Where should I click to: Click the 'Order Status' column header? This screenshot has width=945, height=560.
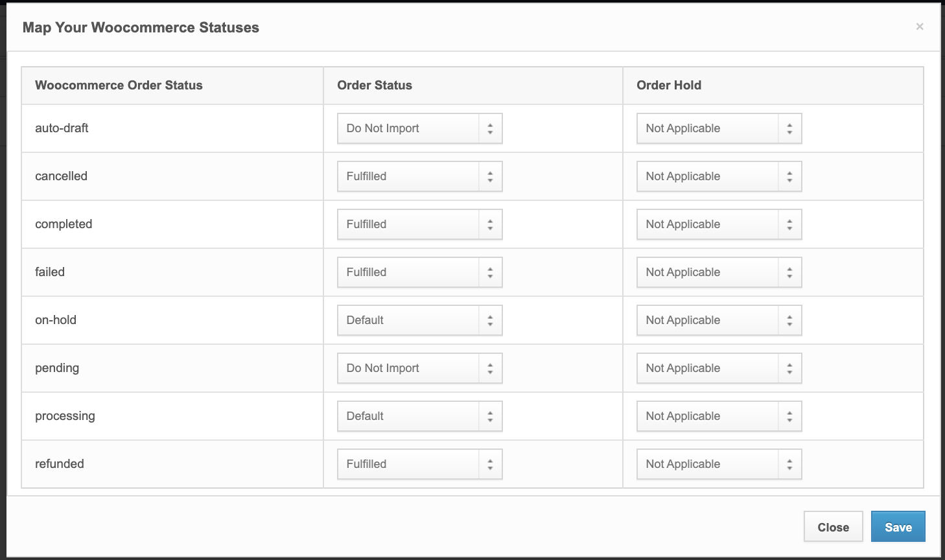coord(375,85)
